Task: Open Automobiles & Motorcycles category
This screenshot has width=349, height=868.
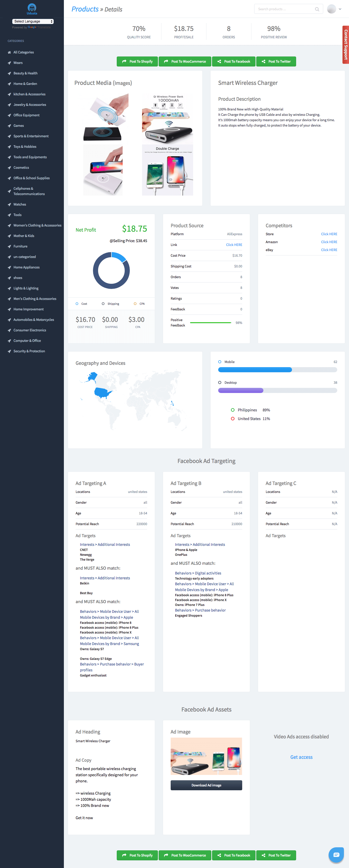Action: point(34,320)
